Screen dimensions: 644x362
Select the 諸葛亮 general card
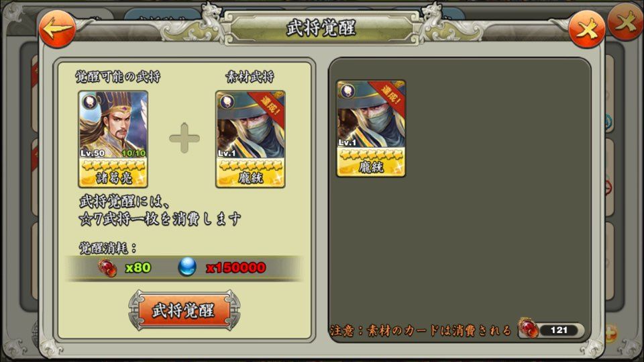pos(113,139)
